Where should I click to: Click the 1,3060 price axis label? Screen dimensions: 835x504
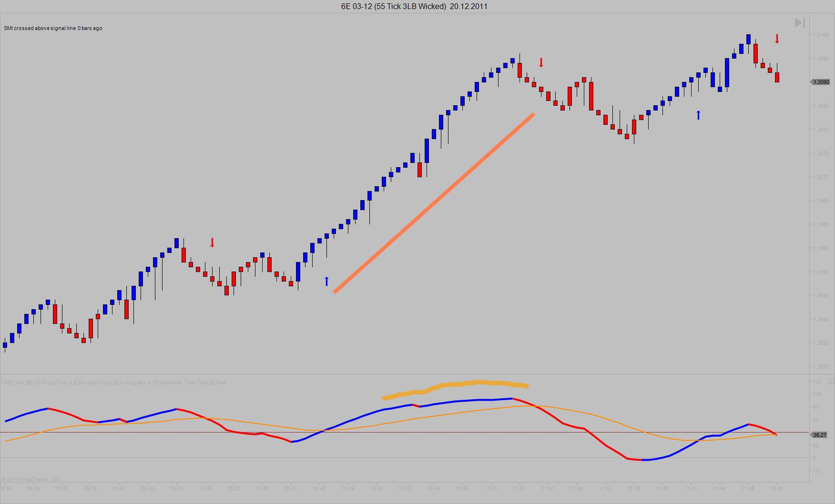click(x=820, y=224)
